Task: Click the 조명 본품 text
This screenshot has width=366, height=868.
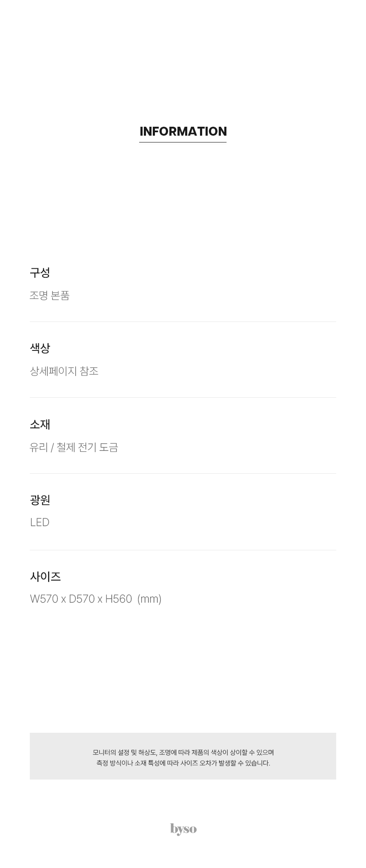Action: point(50,295)
